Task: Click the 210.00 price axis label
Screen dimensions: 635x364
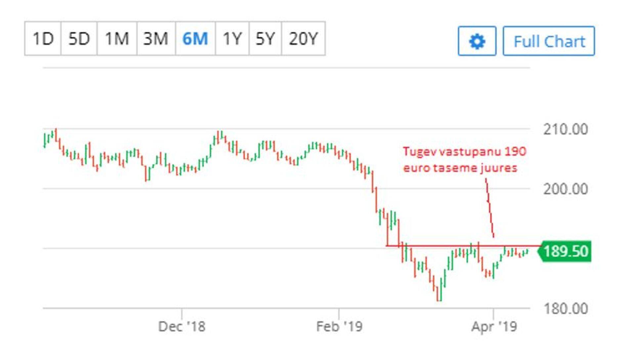Action: pyautogui.click(x=566, y=129)
